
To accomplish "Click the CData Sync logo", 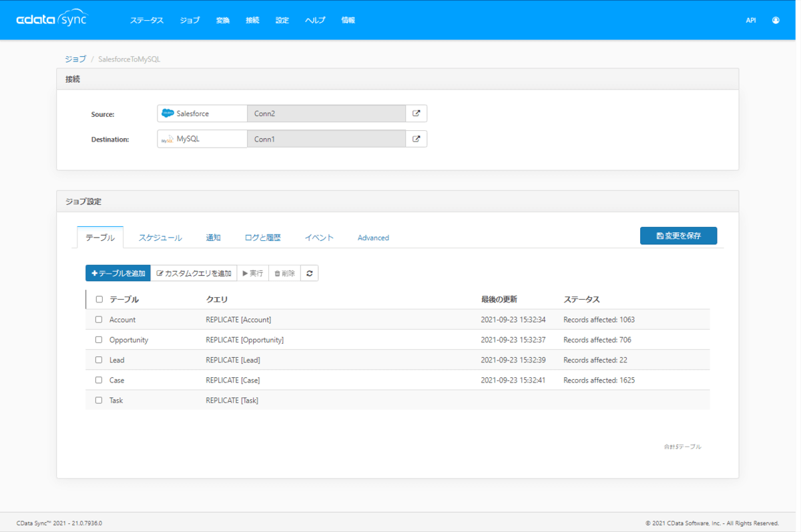I will [x=52, y=19].
